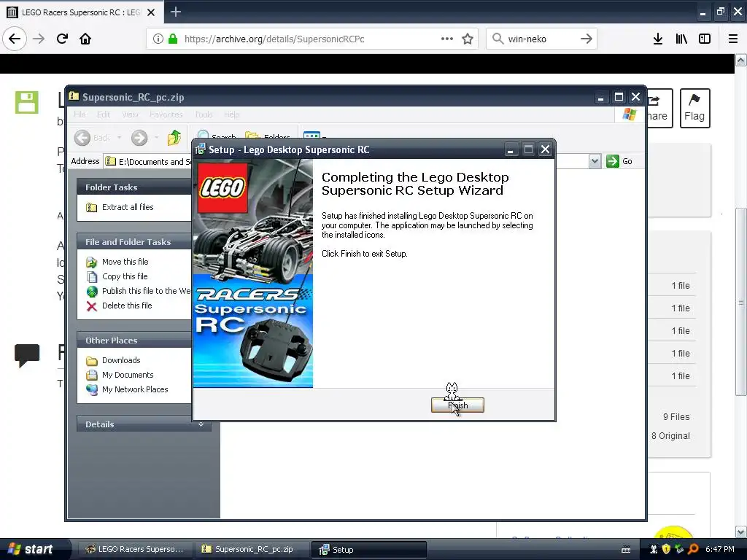
Task: Open Firefox hamburger menu
Action: click(733, 39)
